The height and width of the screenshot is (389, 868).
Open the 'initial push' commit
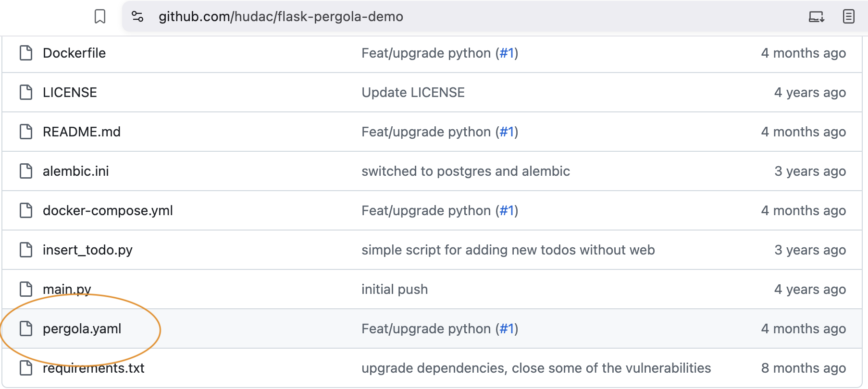394,289
